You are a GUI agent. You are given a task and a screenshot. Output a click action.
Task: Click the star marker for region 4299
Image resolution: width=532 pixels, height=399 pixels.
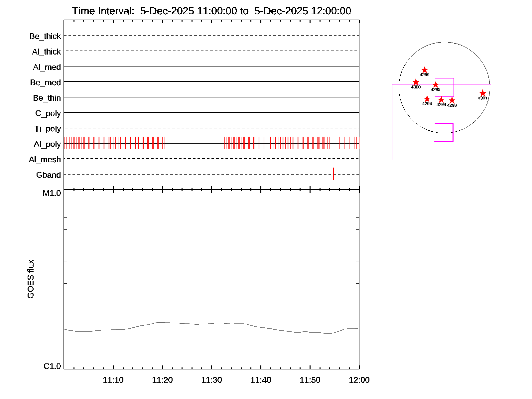425,70
